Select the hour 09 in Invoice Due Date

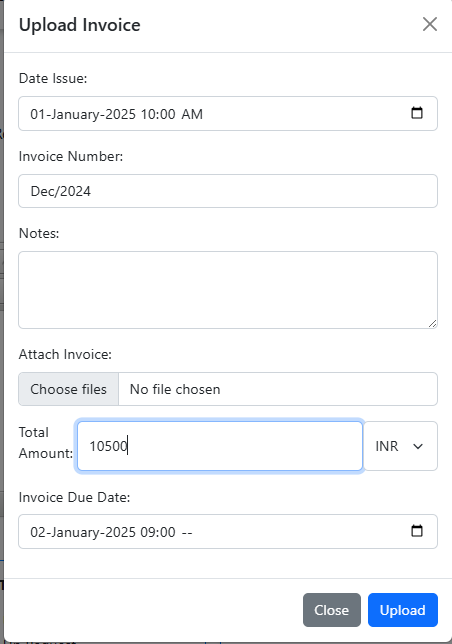(x=148, y=532)
